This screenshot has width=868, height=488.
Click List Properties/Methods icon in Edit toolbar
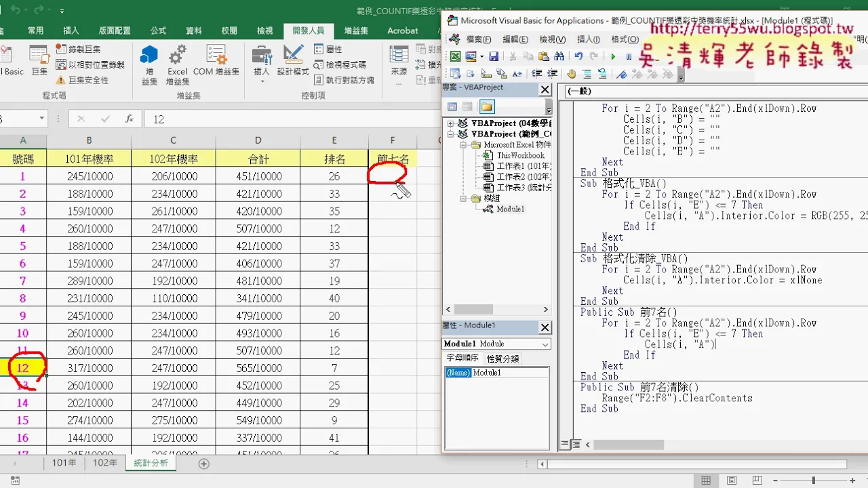point(455,73)
